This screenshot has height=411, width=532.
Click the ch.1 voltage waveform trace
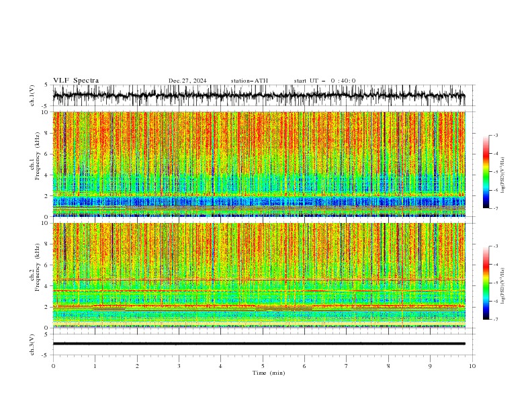pyautogui.click(x=259, y=95)
